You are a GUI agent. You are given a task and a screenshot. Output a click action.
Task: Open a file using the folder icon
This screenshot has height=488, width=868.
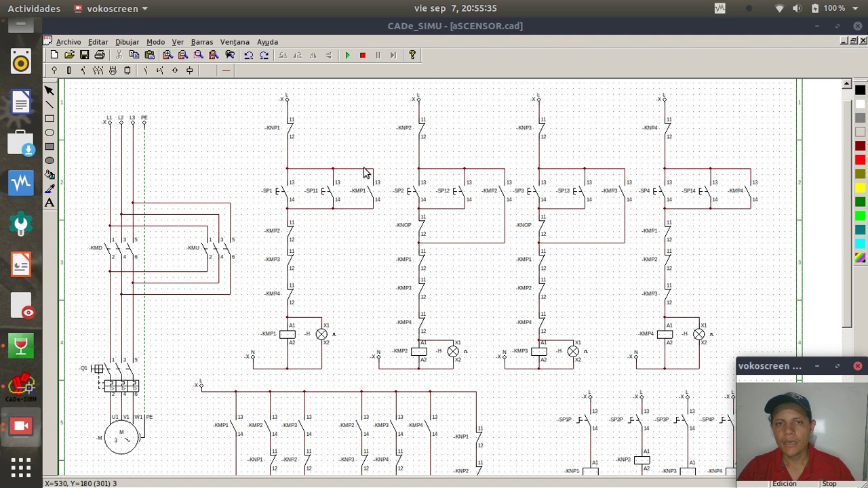[x=69, y=55]
